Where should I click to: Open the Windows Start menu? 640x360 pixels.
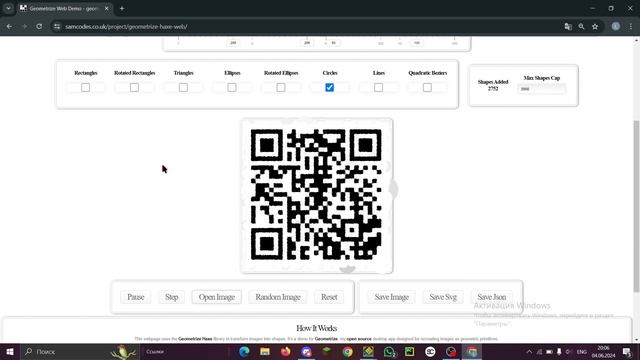click(10, 351)
